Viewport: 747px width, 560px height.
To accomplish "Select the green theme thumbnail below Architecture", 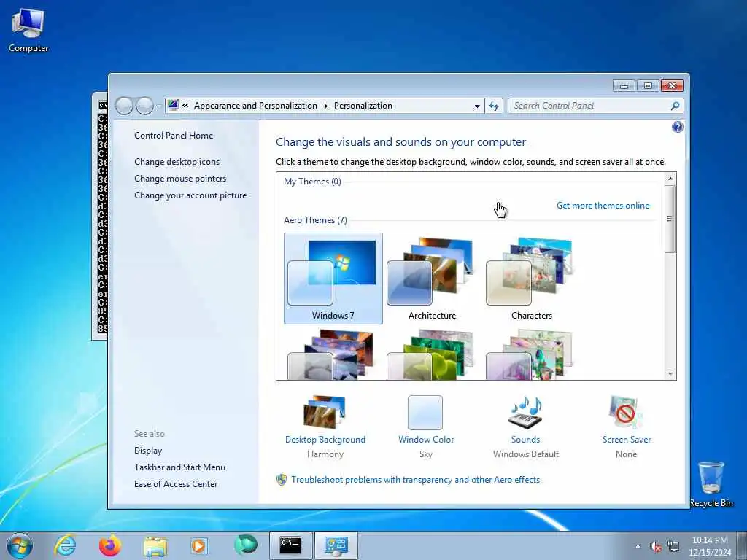I will click(x=431, y=355).
